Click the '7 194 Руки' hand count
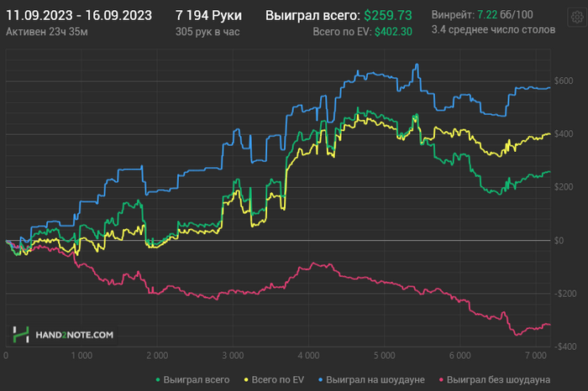Viewport: 588px width, 391px height. (208, 15)
